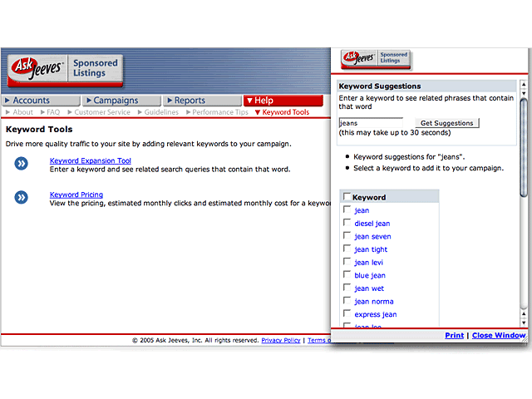
Task: Open the Reports menu tab
Action: 202,101
